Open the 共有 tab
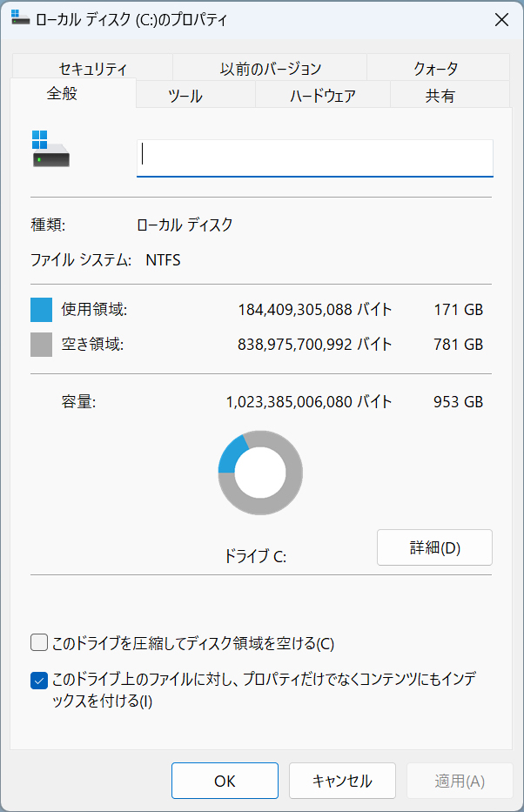The width and height of the screenshot is (524, 812). pyautogui.click(x=440, y=96)
